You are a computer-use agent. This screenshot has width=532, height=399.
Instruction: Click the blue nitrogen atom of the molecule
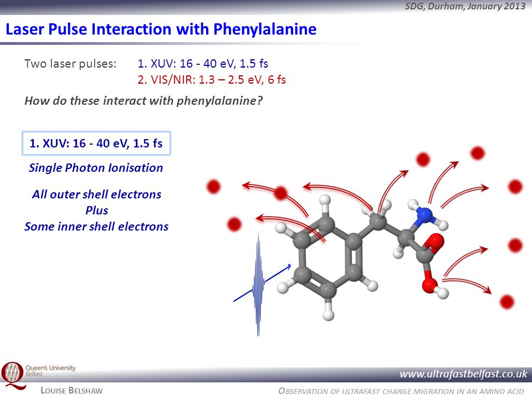pyautogui.click(x=424, y=215)
